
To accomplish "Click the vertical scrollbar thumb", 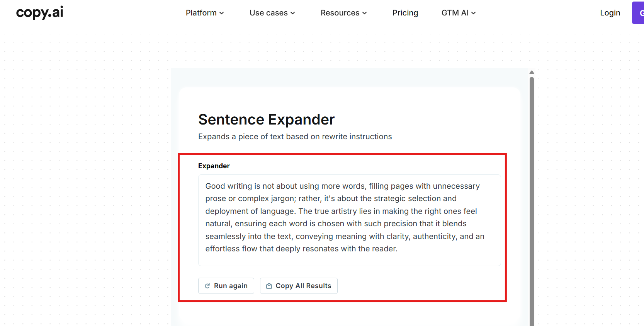I will click(x=532, y=193).
